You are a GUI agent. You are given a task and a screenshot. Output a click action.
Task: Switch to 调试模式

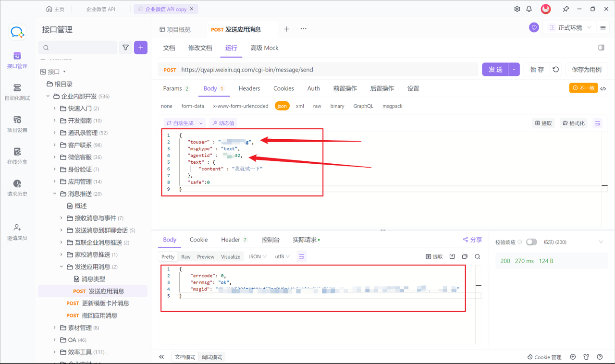click(x=211, y=357)
